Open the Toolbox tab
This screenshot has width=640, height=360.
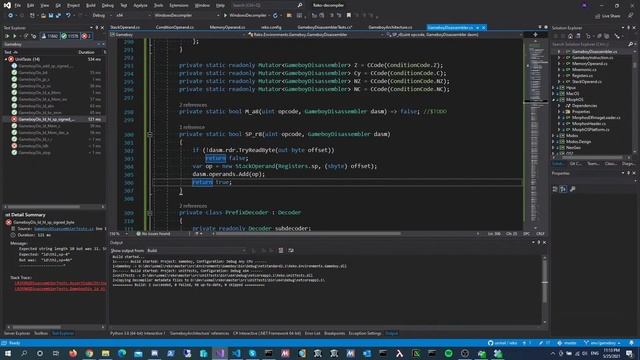pyautogui.click(x=41, y=333)
